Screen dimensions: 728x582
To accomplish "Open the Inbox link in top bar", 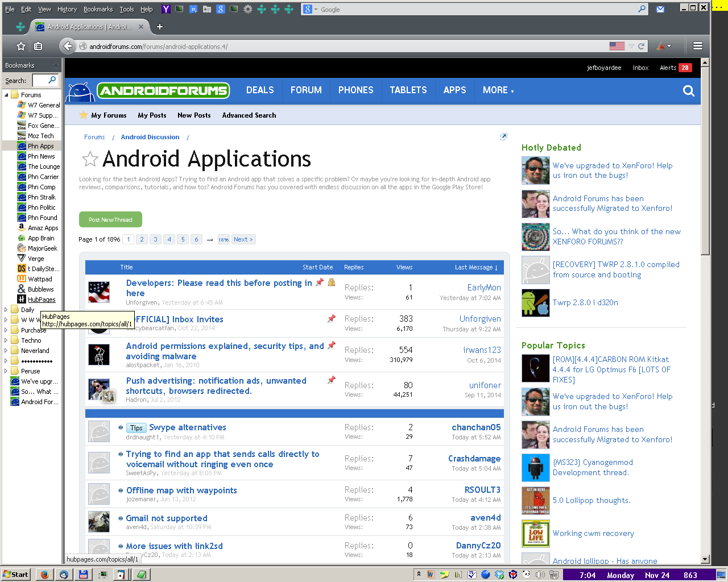I will tap(640, 68).
